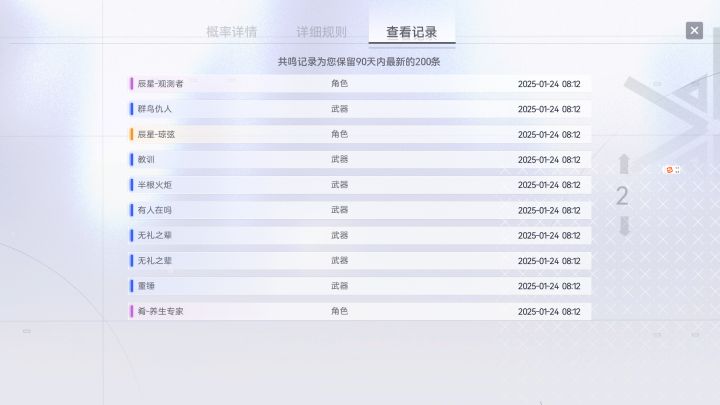Click the orange rarity bar of 辰星-琼弦
720x405 pixels.
132,134
